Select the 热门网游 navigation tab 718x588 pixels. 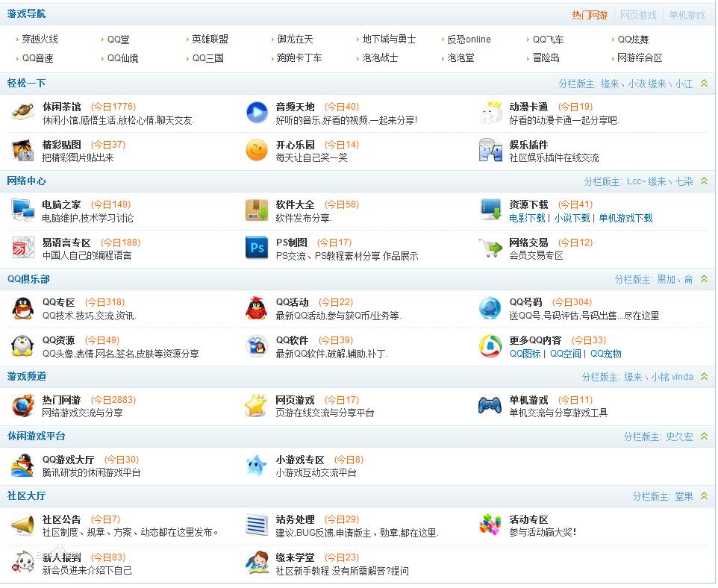[x=590, y=15]
